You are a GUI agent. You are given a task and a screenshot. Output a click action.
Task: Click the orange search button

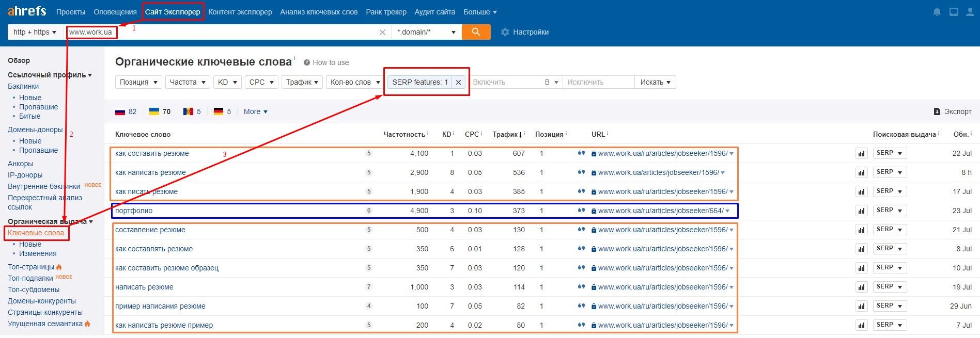click(x=476, y=32)
